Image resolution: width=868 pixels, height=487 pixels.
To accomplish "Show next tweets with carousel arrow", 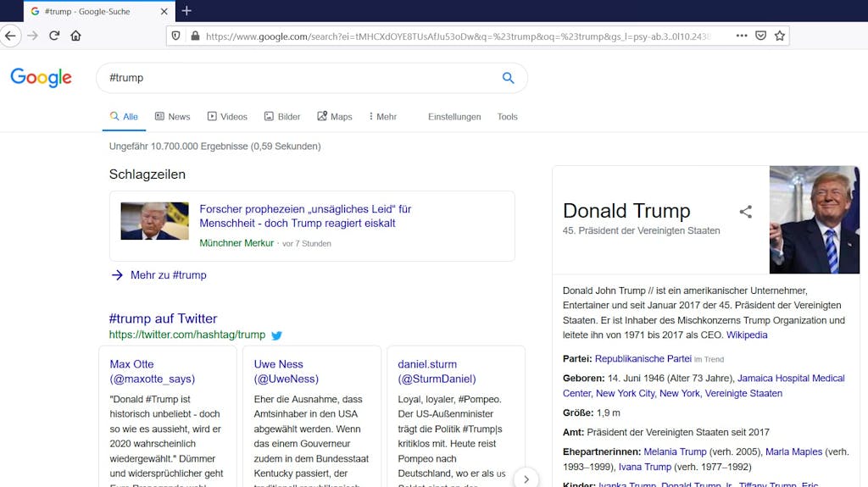I will (x=526, y=479).
